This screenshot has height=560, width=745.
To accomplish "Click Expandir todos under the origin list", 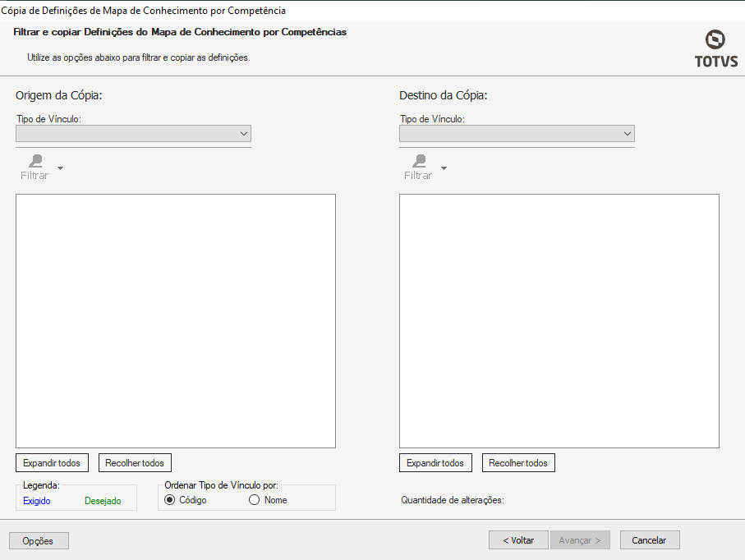I will point(52,463).
